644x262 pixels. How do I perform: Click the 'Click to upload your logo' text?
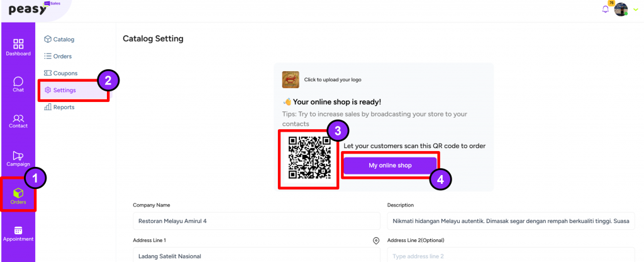(x=333, y=80)
